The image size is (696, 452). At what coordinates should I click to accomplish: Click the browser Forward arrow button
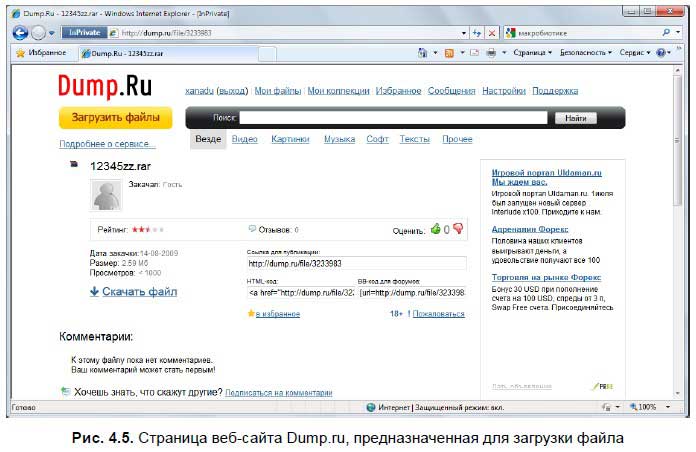click(x=39, y=32)
